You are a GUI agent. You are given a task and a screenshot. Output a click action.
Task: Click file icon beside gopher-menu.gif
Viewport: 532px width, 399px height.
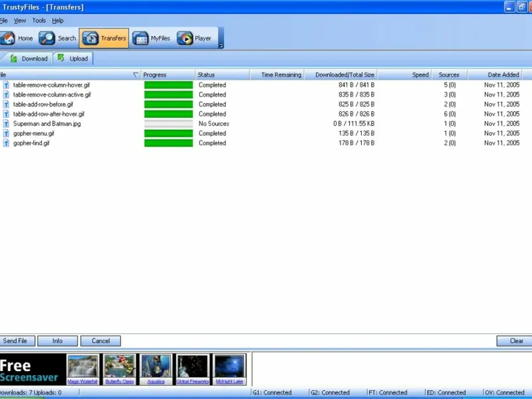click(6, 134)
